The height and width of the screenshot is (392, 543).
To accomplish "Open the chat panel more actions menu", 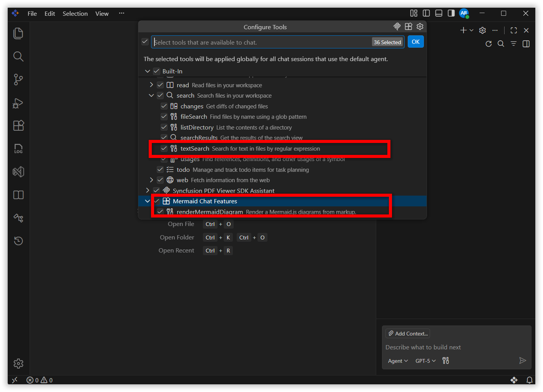I will pos(495,30).
